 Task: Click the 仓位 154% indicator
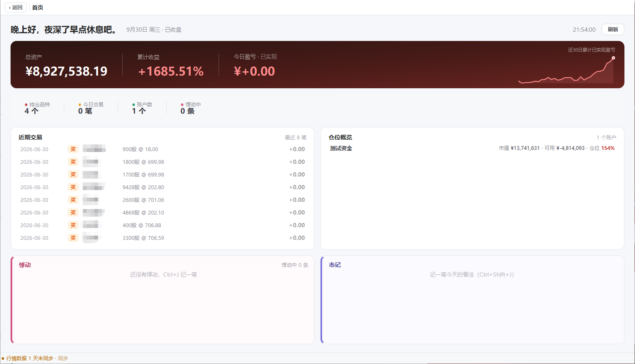coord(602,148)
